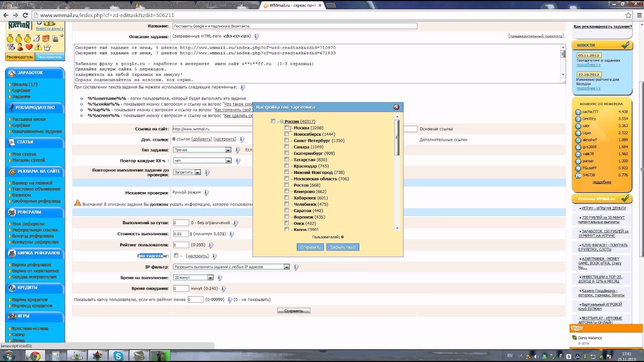Switch to the Пользователь tab
This screenshot has height=362, width=644.
click(50, 57)
